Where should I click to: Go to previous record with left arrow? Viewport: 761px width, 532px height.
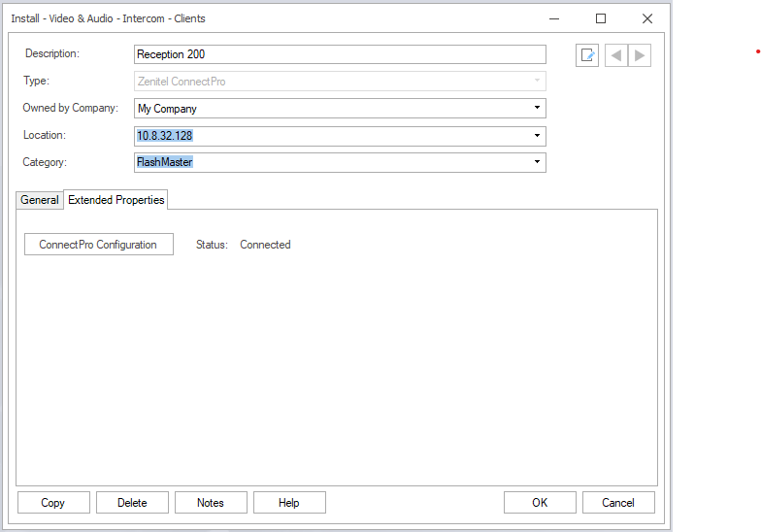[x=616, y=55]
